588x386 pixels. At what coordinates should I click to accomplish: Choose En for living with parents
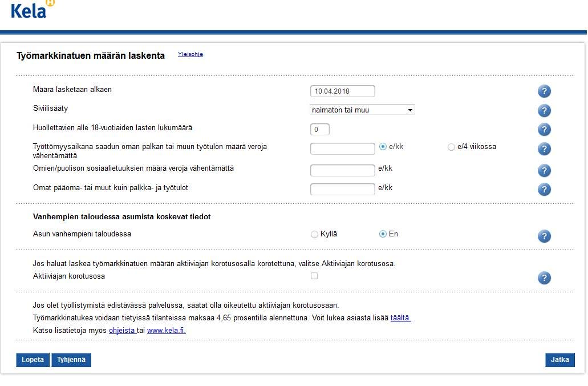383,234
